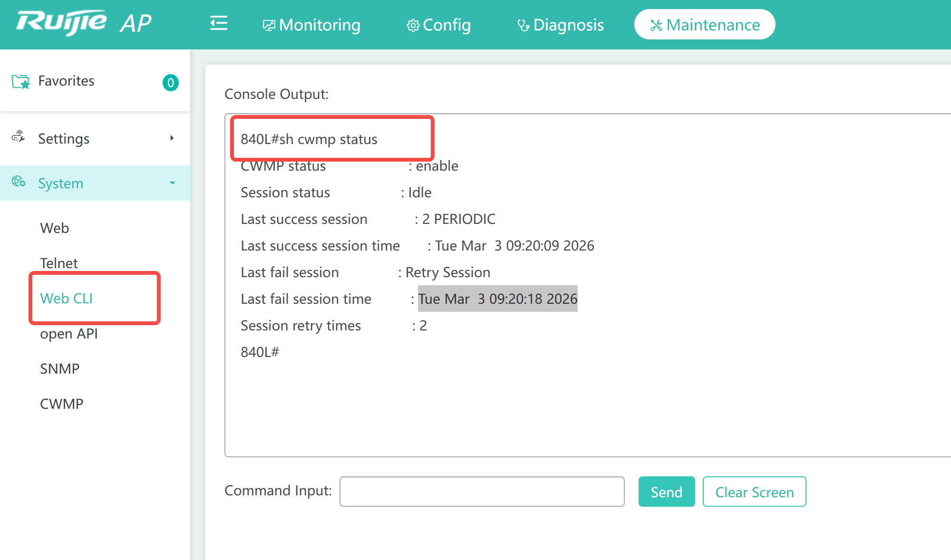Click the Favorites folder star icon
The width and height of the screenshot is (951, 560).
[20, 82]
